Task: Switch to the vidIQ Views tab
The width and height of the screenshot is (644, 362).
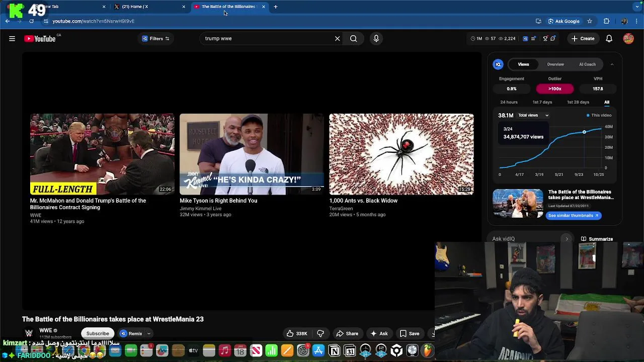Action: click(523, 64)
